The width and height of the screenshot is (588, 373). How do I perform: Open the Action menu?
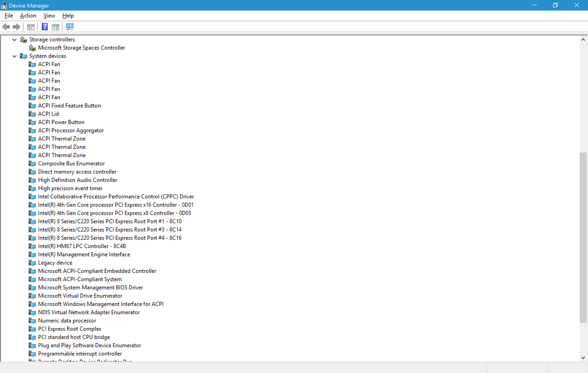28,16
